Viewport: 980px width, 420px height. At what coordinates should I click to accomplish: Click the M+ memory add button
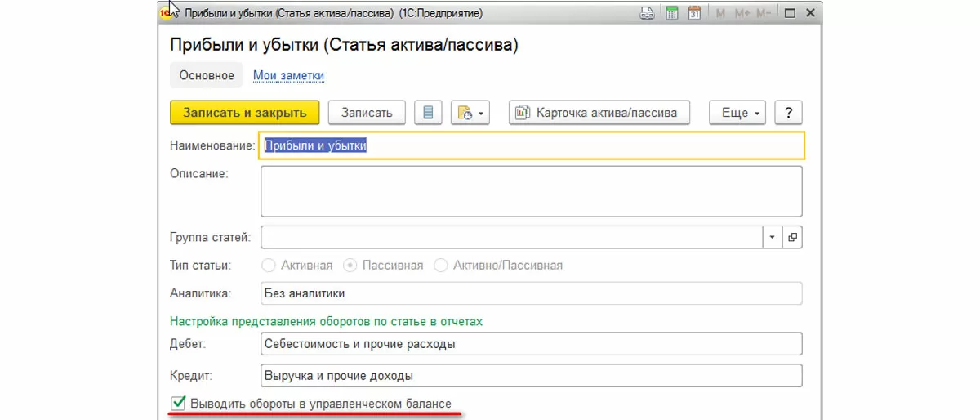point(742,13)
